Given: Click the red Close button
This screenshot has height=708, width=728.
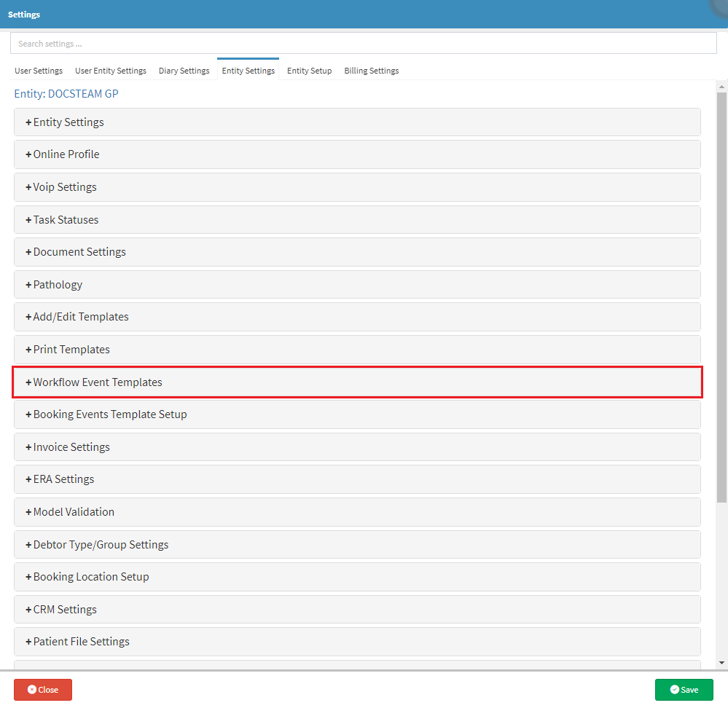Looking at the screenshot, I should [43, 690].
